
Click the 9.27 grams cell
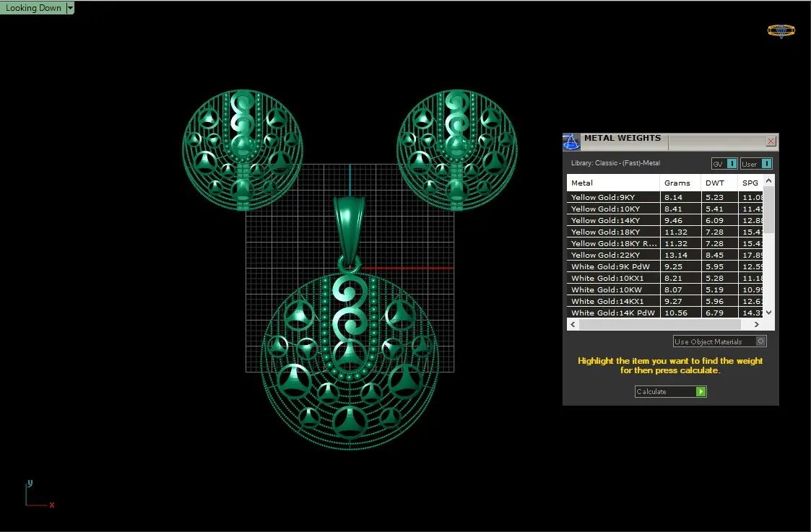[x=681, y=301]
